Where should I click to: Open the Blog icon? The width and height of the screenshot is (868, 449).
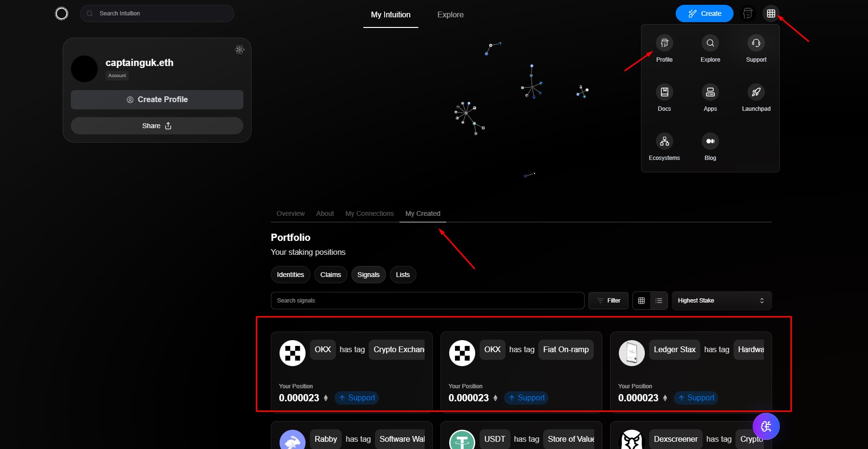(x=710, y=142)
